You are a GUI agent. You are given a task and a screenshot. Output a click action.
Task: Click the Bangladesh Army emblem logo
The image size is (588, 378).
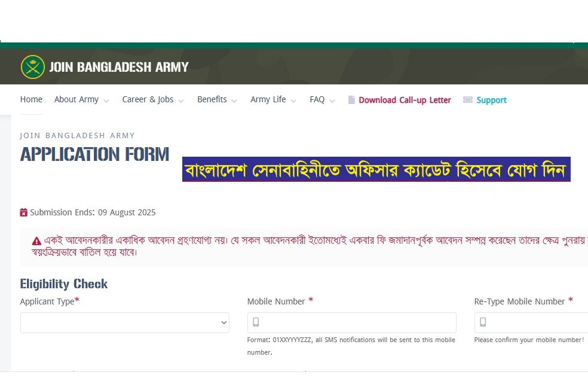coord(33,67)
